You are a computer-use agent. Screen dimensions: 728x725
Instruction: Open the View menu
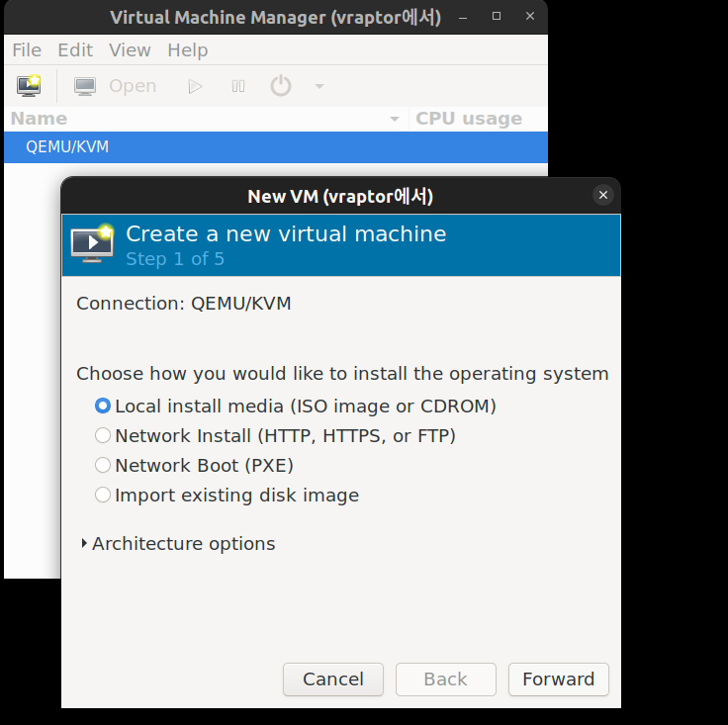[130, 50]
